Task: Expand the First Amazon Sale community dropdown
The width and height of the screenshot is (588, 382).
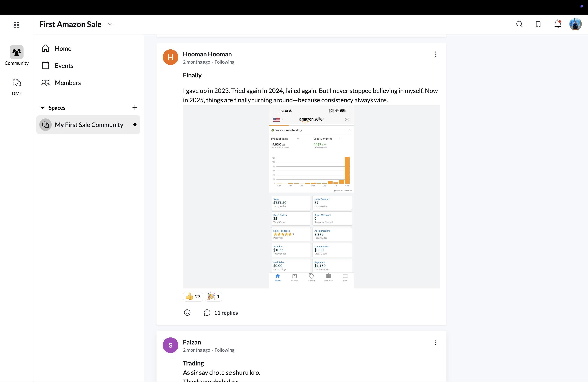Action: (x=110, y=24)
